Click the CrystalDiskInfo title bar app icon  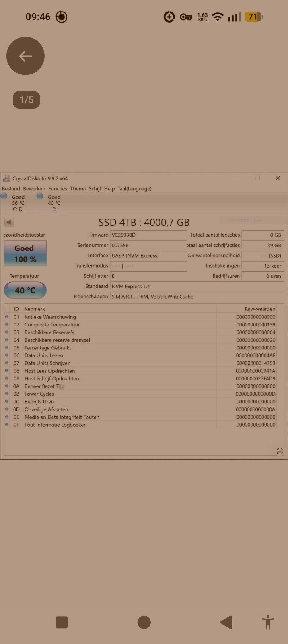pyautogui.click(x=6, y=178)
